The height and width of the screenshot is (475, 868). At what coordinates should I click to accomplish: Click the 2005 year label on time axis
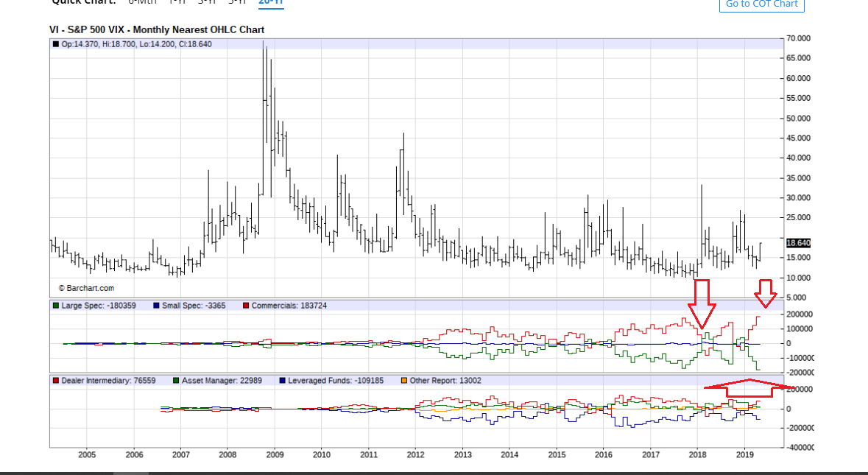click(x=87, y=455)
